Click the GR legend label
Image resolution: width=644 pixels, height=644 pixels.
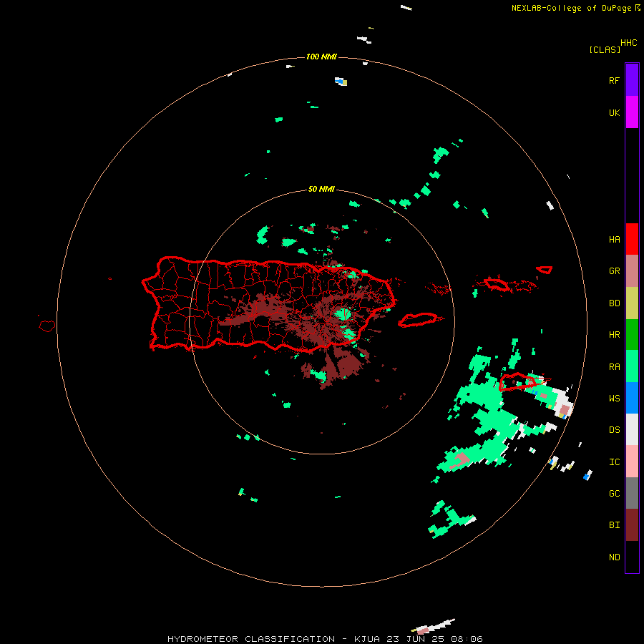click(614, 271)
